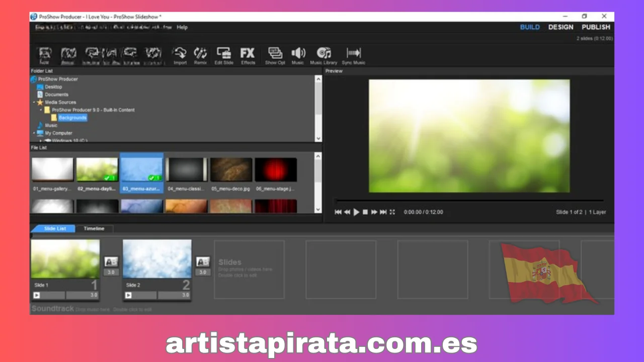Click file list scroll down arrow
644x362 pixels.
pos(318,209)
